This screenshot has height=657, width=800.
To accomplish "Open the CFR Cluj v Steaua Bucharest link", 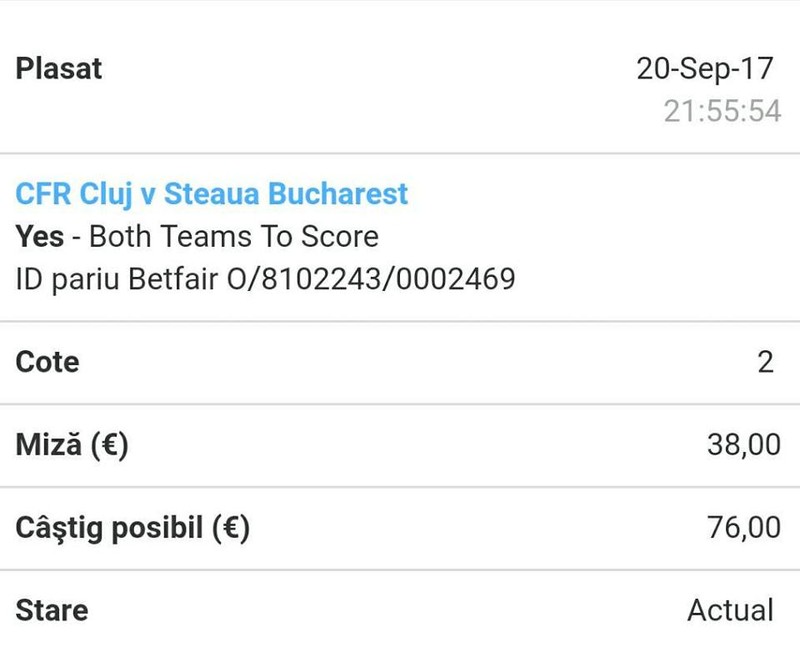I will tap(212, 195).
